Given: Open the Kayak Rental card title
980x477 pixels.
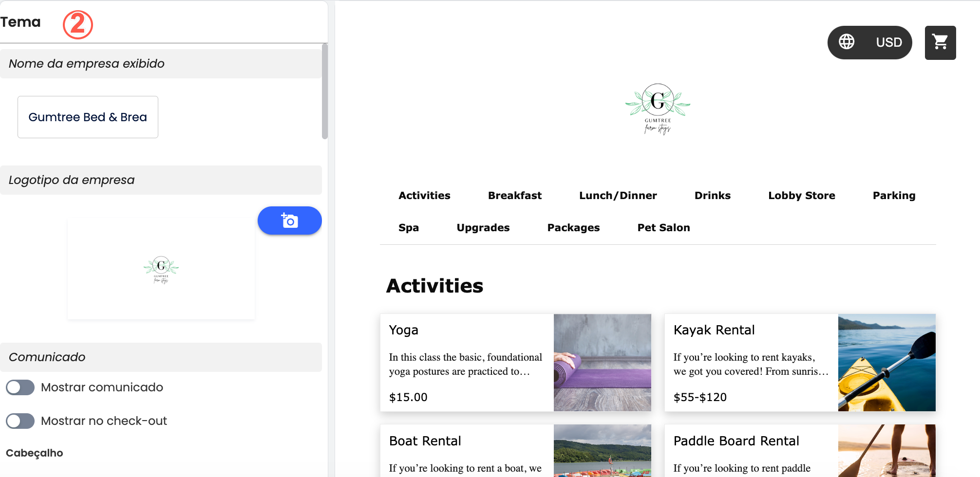Looking at the screenshot, I should point(714,330).
